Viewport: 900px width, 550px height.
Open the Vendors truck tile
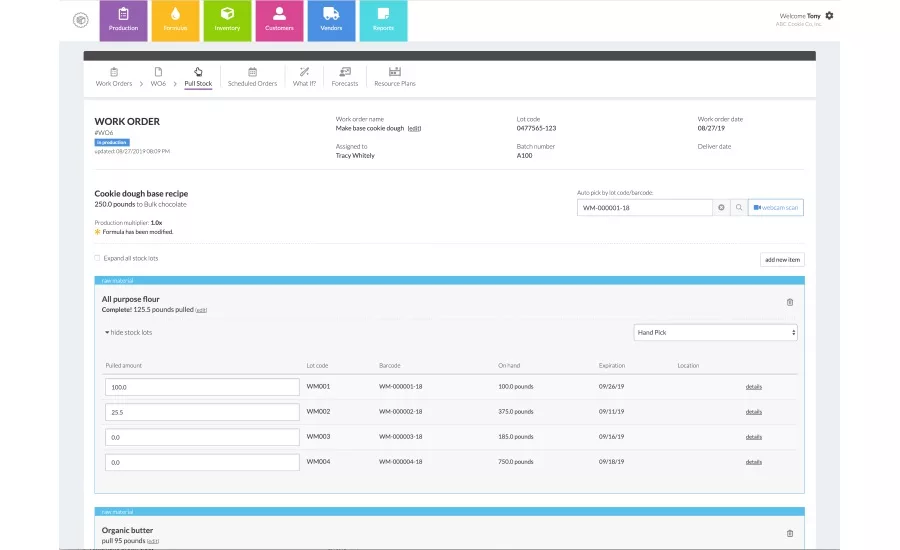click(331, 21)
